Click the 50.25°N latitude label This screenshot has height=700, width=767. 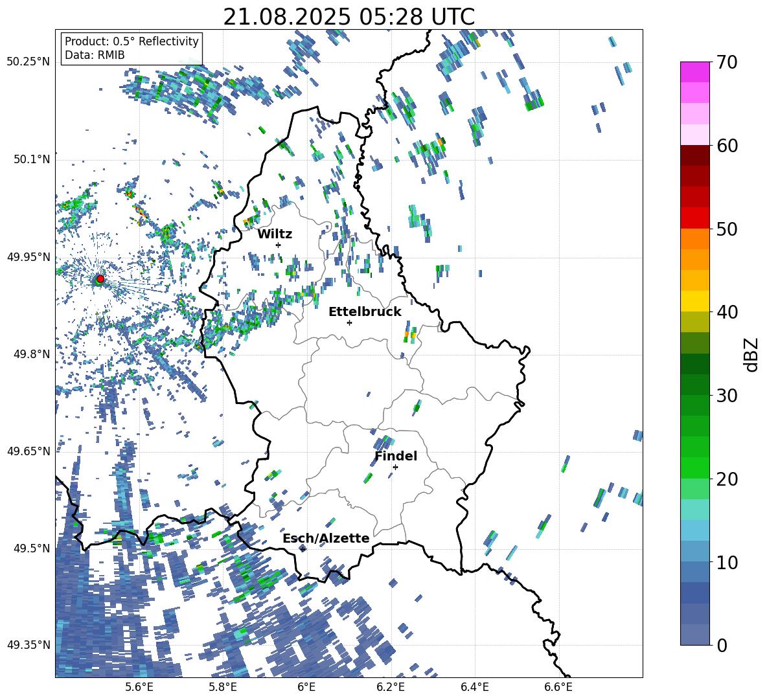pos(29,62)
